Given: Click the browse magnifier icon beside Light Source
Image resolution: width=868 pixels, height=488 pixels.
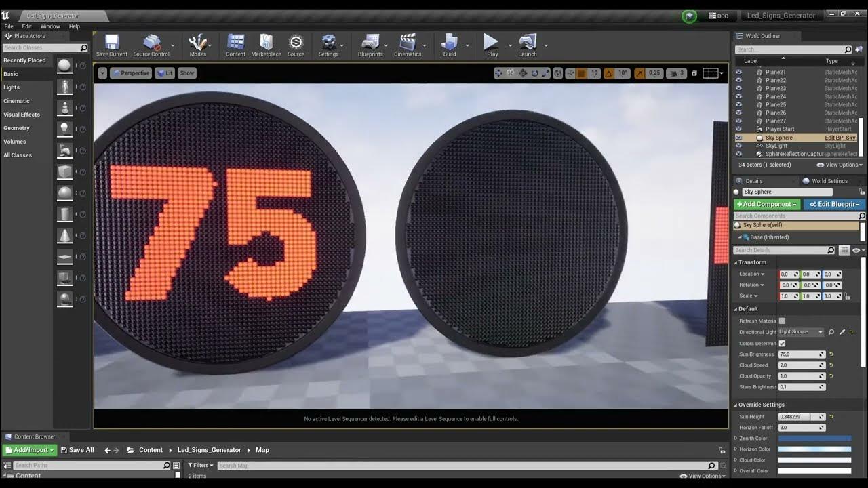Looking at the screenshot, I should pyautogui.click(x=831, y=332).
